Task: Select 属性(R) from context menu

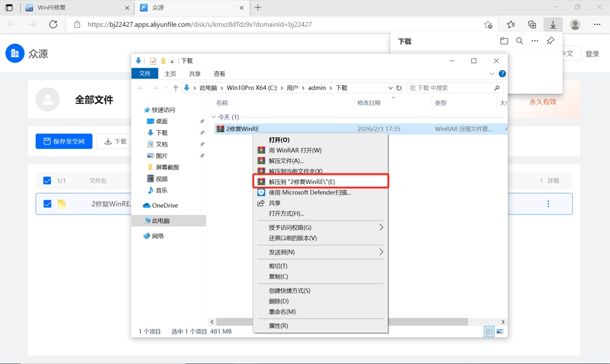Action: (x=278, y=325)
